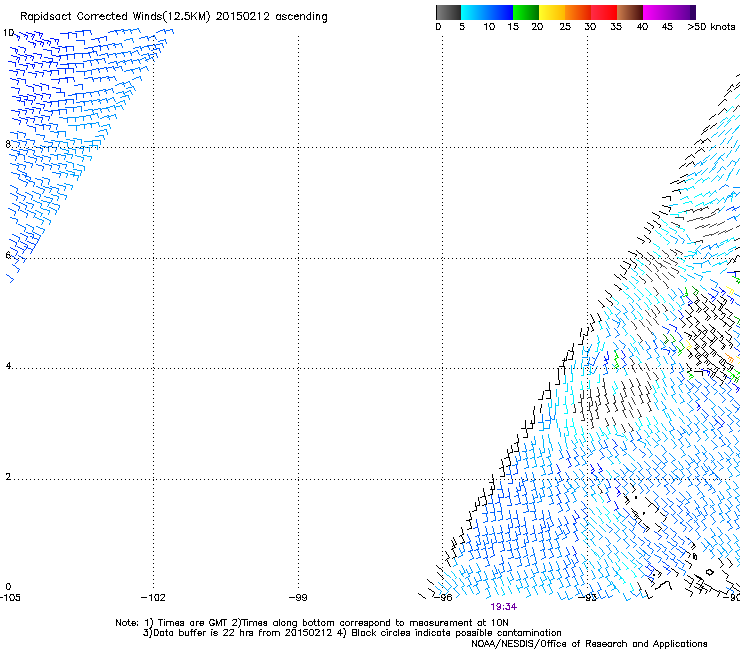740x650 pixels.
Task: Click the latitude '4' axis label
Action: 8,366
